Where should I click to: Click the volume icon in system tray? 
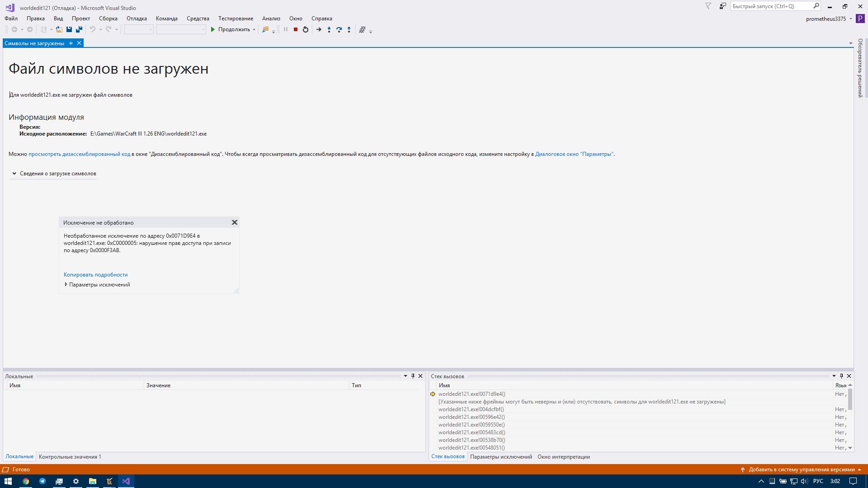point(804,481)
